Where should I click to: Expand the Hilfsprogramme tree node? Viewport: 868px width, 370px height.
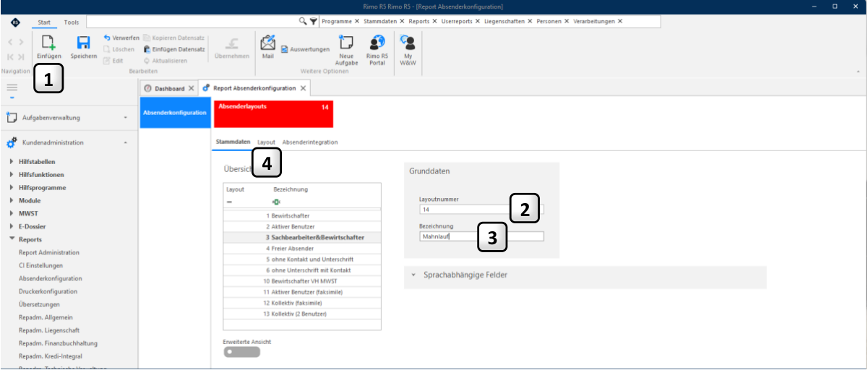click(x=12, y=188)
